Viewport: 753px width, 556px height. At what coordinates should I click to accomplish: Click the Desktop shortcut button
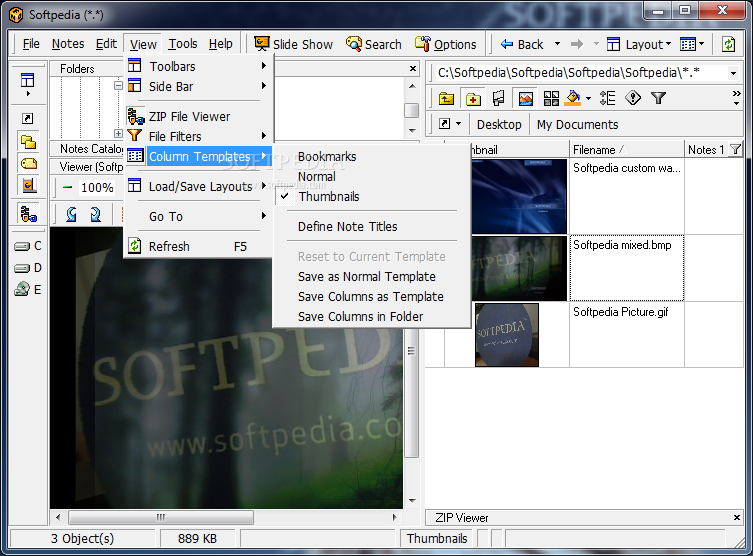tap(499, 124)
